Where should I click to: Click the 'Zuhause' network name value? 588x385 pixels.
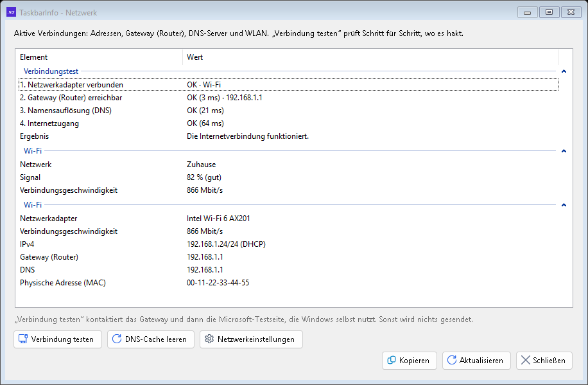coord(202,165)
